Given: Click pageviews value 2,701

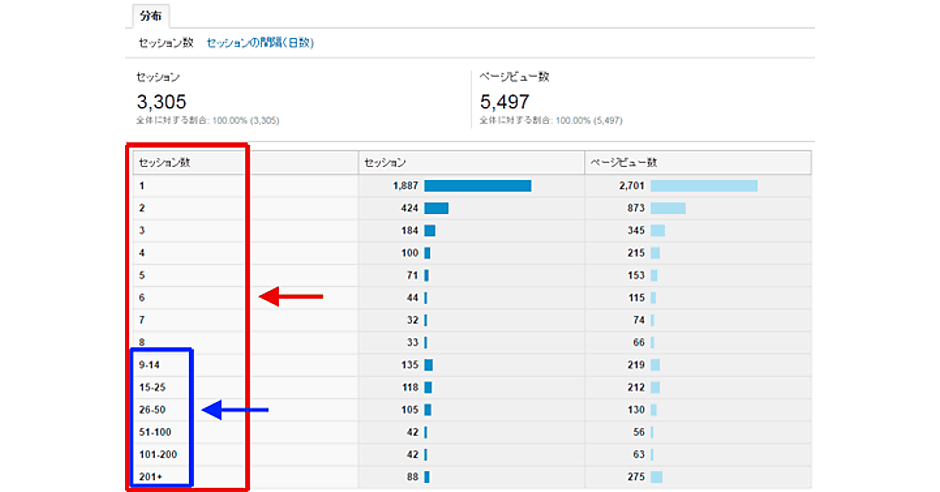Looking at the screenshot, I should 632,186.
